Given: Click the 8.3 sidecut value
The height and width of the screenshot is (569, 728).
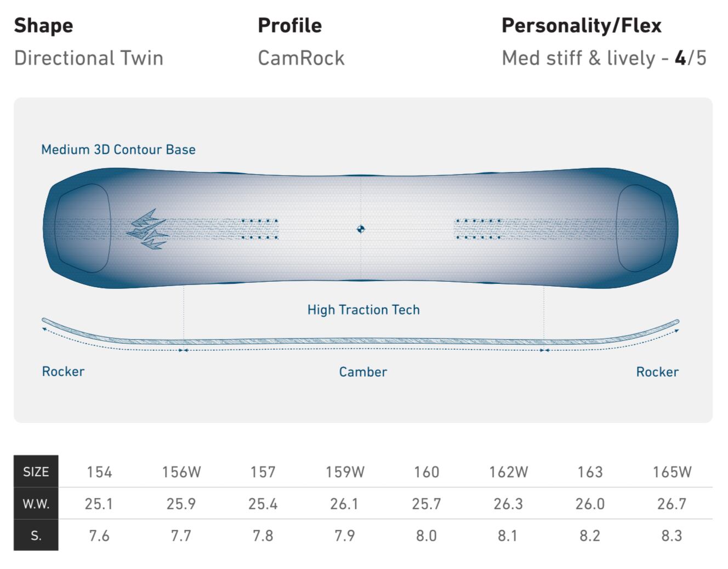Looking at the screenshot, I should pos(672,536).
